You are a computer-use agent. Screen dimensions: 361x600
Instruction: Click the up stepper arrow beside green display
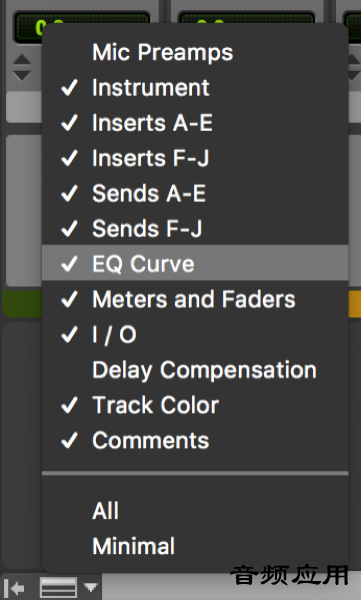(22, 59)
